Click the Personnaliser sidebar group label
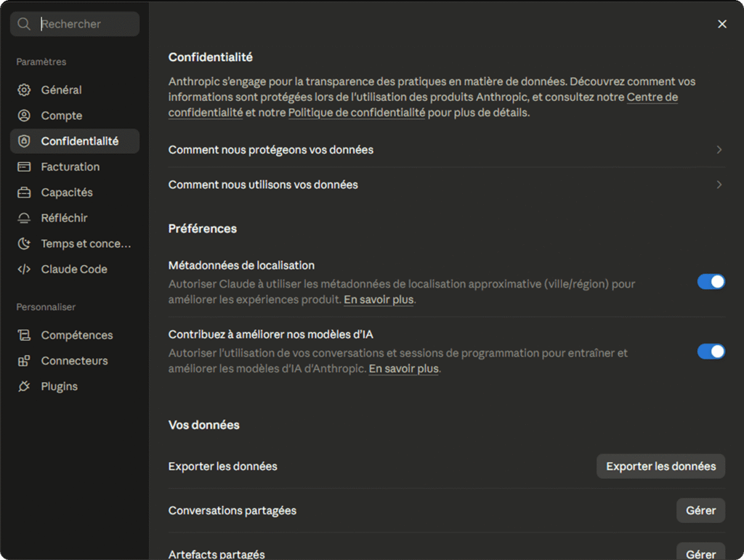The height and width of the screenshot is (560, 744). pyautogui.click(x=46, y=307)
